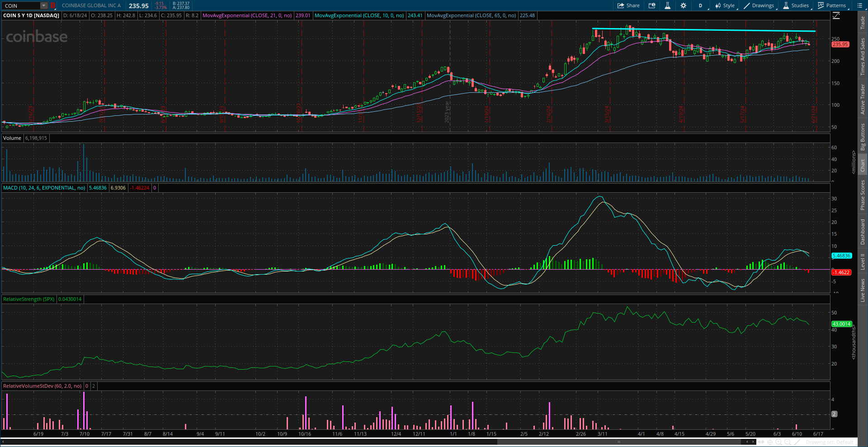The image size is (868, 447).
Task: Click the active drawing tool line icon
Action: (x=797, y=442)
